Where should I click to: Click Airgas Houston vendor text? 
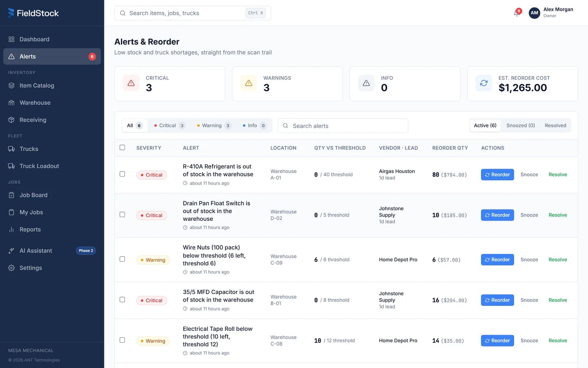coord(397,171)
